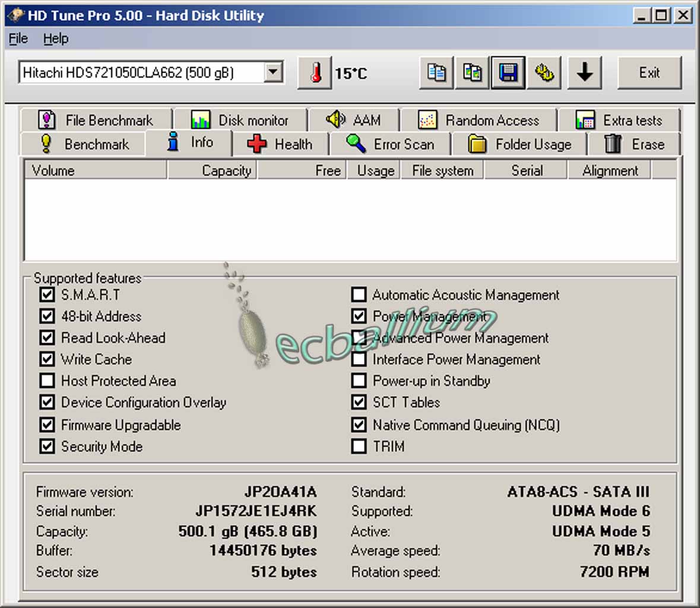Open the Help menu
Screen dimensions: 700x608
pos(56,39)
